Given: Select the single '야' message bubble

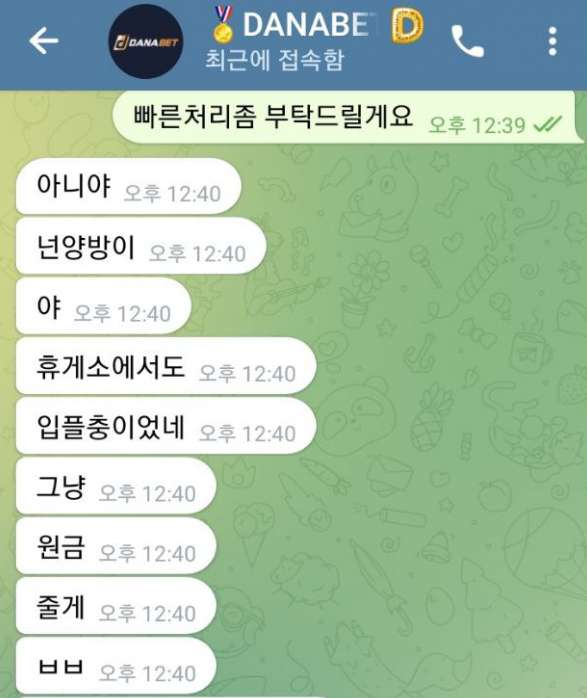Looking at the screenshot, I should (x=104, y=306).
